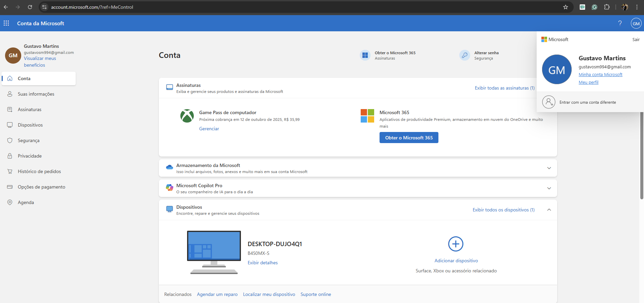
Task: Click the Obter o Microsoft 365 tile icon
Action: tap(365, 55)
